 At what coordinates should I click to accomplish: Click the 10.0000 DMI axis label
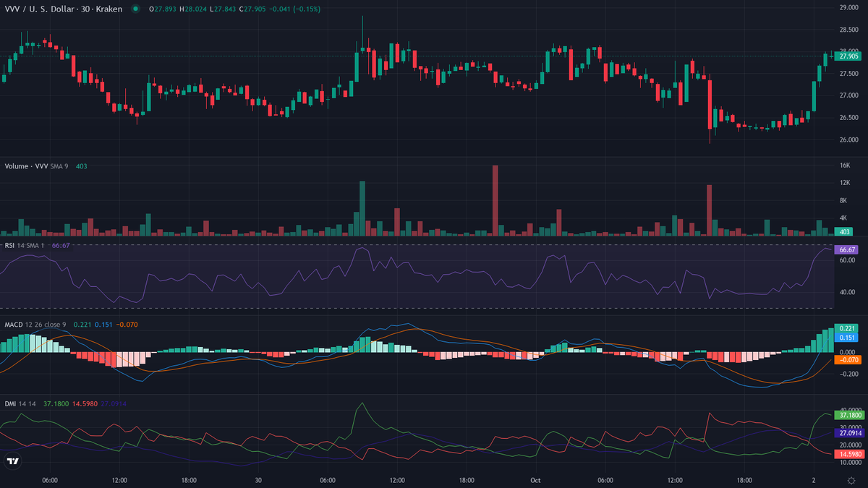(850, 462)
